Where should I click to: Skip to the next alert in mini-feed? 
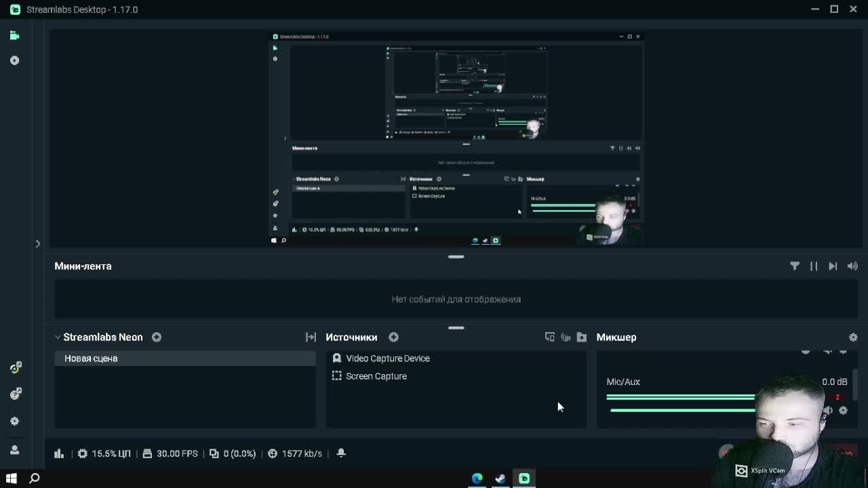click(833, 266)
